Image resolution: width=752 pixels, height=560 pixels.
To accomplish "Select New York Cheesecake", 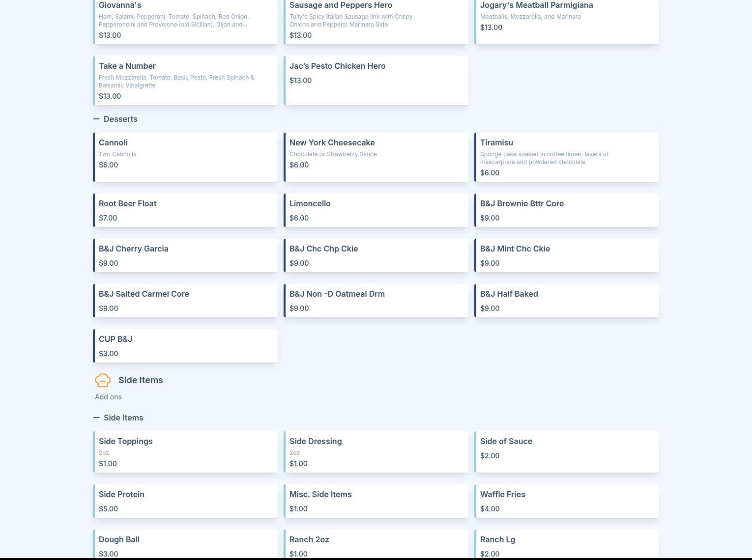I will tap(376, 157).
